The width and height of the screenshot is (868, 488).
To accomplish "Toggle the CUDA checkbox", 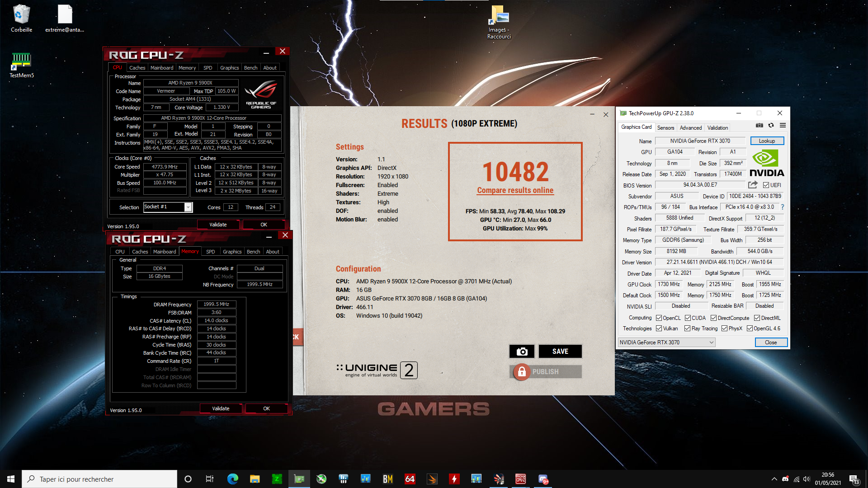I will (688, 318).
